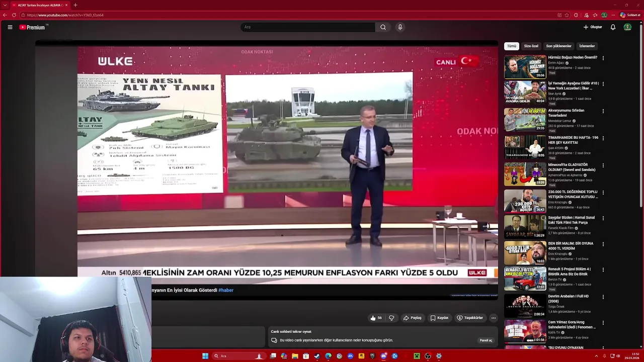644x362 pixels.
Task: Open Discord from the taskbar
Action: tap(383, 356)
